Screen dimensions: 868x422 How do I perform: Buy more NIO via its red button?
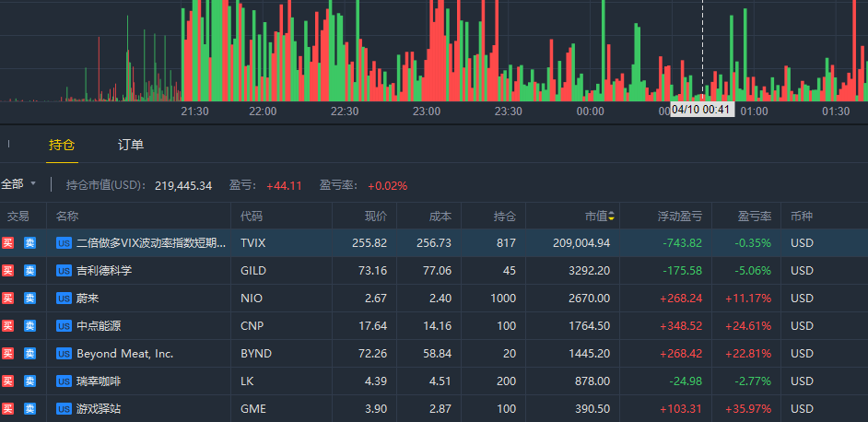coord(7,299)
